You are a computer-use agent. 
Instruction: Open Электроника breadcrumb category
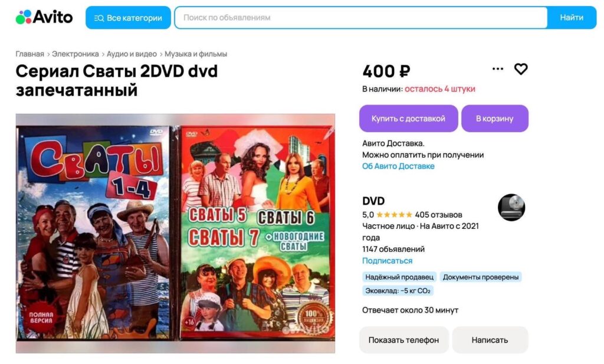point(75,54)
